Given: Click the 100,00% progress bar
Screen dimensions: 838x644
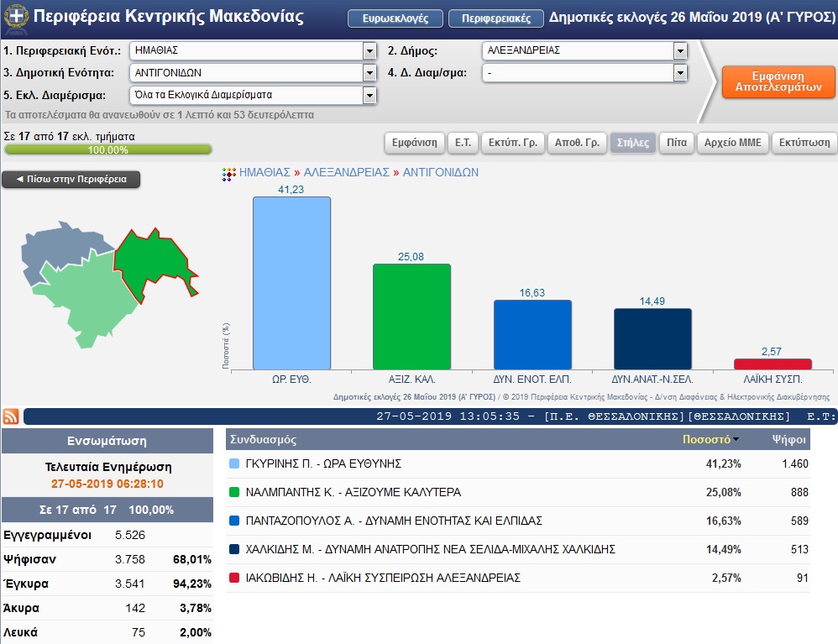Looking at the screenshot, I should [x=108, y=149].
